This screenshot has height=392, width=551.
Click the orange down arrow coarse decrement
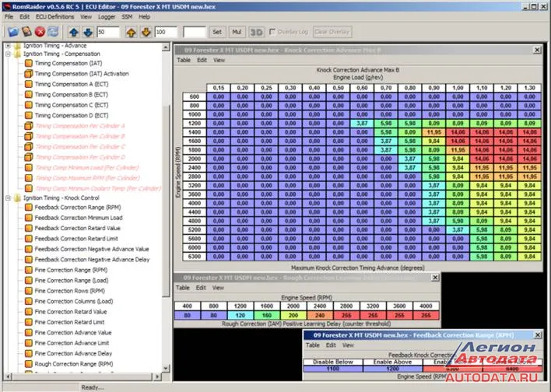click(x=146, y=33)
